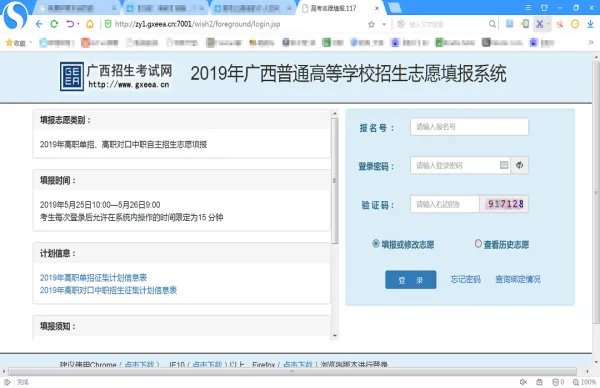
Task: Open address bar history dropdown arrow
Action: pos(384,24)
